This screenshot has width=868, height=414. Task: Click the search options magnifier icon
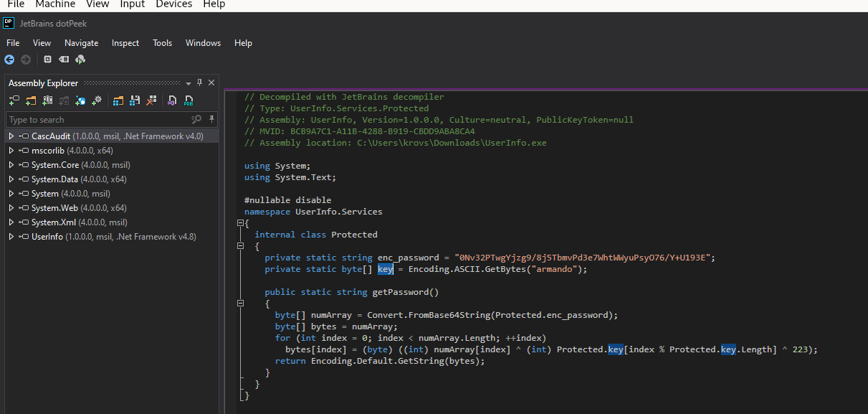pos(196,119)
